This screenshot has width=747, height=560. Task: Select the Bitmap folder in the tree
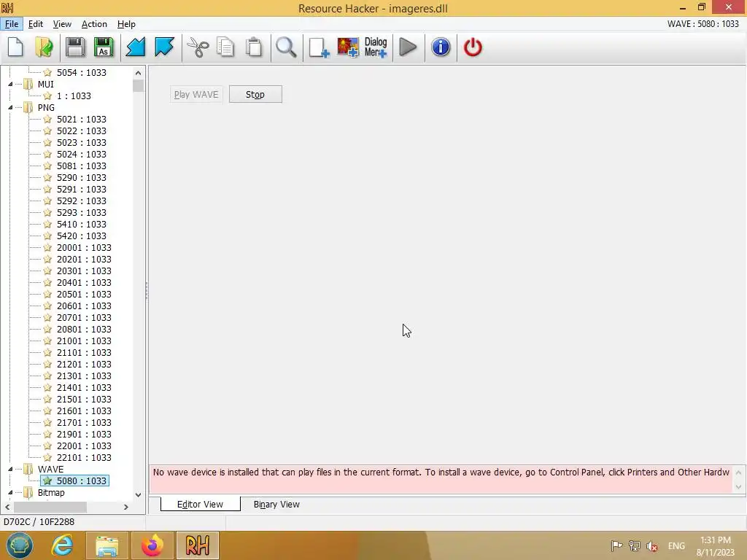click(51, 492)
